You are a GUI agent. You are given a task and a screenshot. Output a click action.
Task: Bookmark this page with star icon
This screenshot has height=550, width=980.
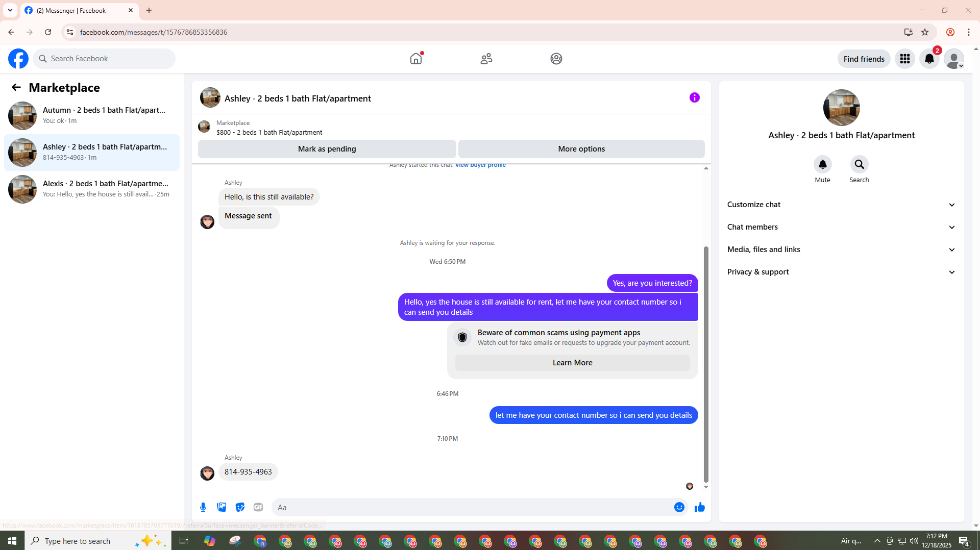coord(925,32)
